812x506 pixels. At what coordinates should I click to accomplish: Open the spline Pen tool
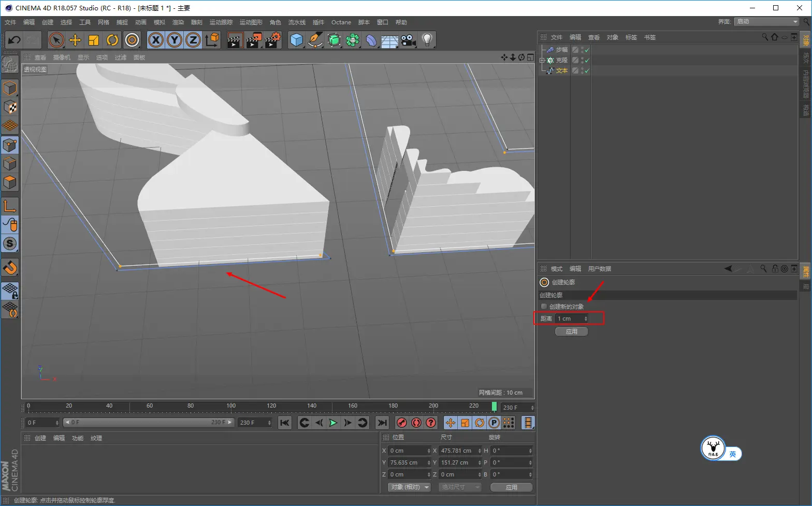pyautogui.click(x=315, y=40)
